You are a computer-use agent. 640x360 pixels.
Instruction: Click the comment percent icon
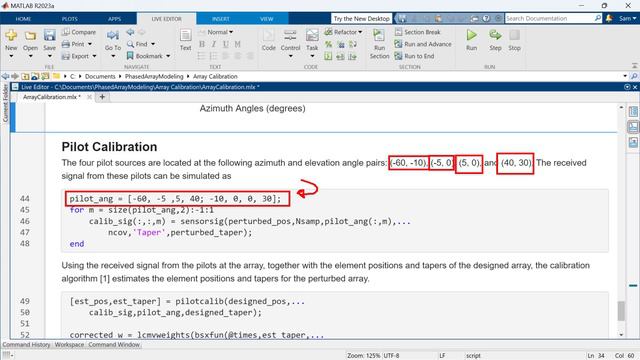tap(328, 44)
